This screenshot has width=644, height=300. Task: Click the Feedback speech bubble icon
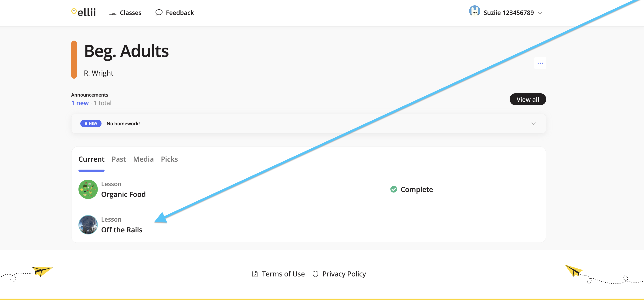coord(159,13)
